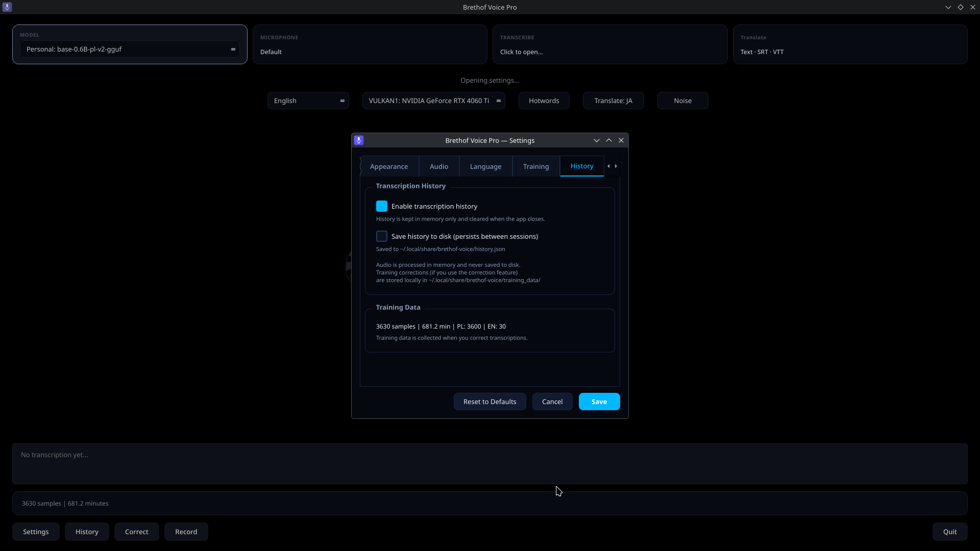Disable the Enable transcription history checkbox
The width and height of the screenshot is (980, 551).
[382, 206]
